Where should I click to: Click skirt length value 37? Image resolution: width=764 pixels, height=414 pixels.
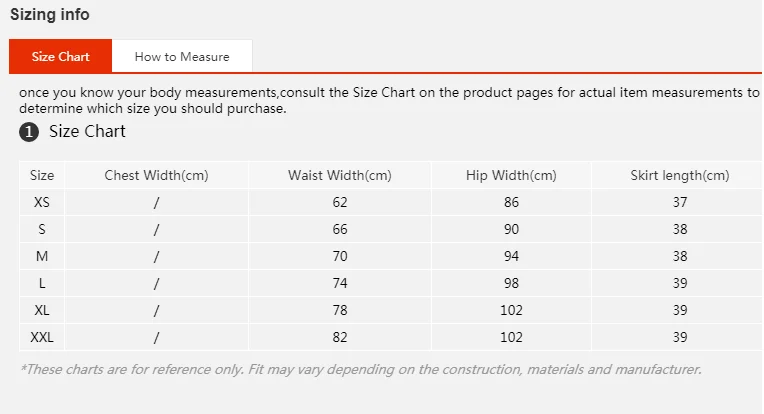[x=680, y=202]
